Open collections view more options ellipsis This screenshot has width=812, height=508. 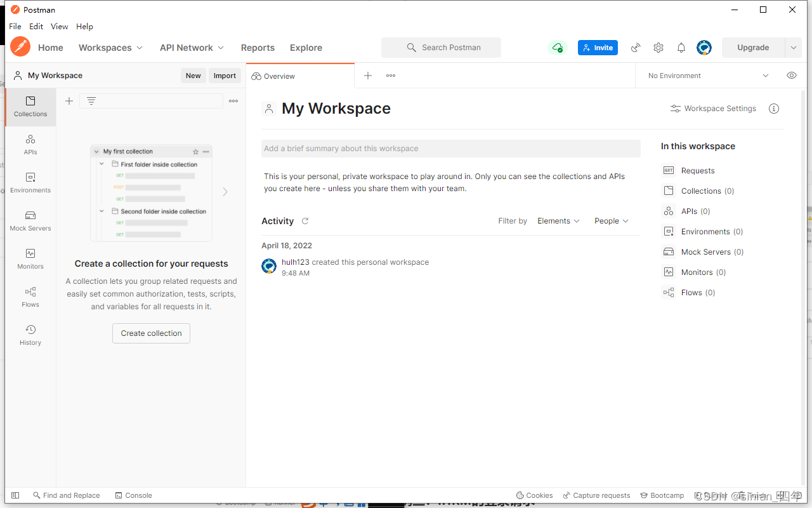(x=233, y=101)
